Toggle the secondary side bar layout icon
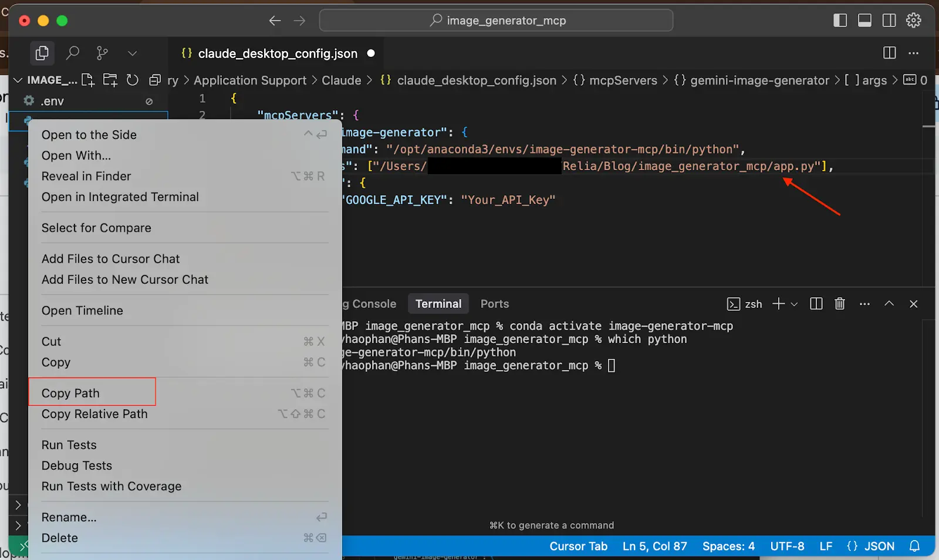 tap(889, 21)
